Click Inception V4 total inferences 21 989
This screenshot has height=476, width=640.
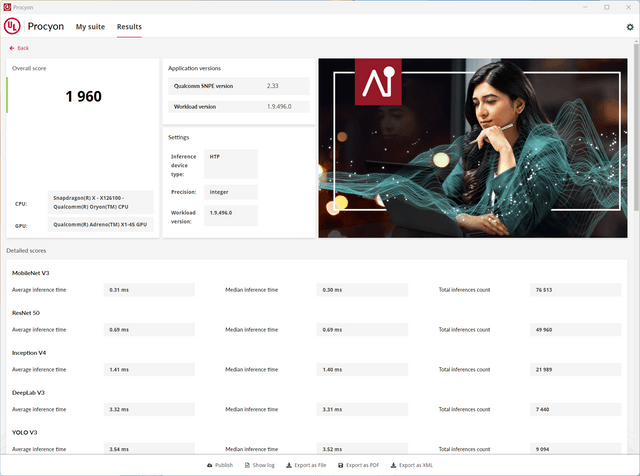coord(576,369)
